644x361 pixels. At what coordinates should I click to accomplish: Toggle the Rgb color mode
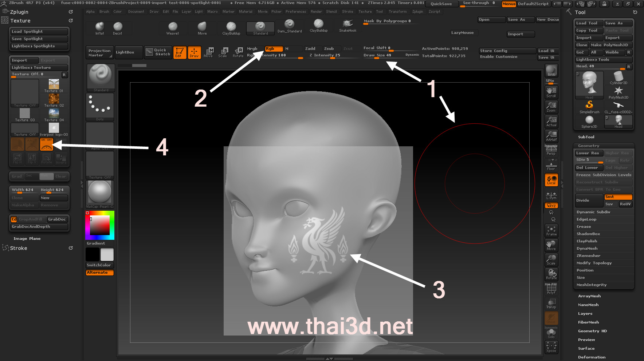coord(274,49)
